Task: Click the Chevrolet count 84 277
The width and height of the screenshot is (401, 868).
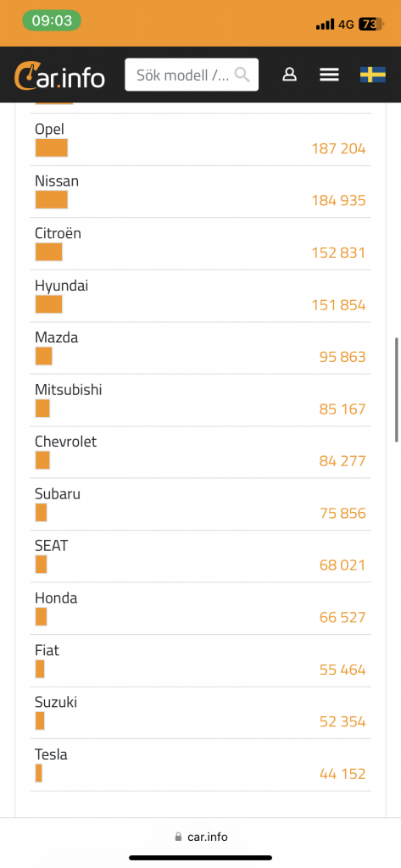Action: click(343, 460)
